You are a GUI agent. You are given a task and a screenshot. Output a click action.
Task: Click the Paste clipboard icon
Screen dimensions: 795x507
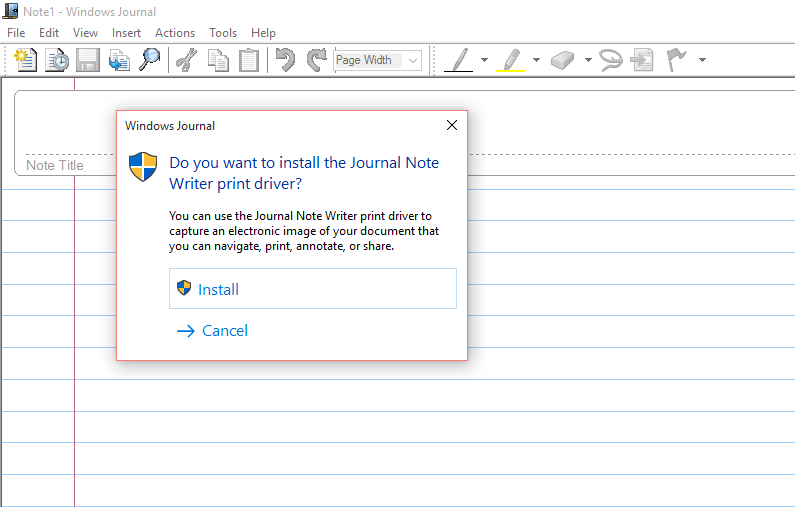pyautogui.click(x=249, y=60)
